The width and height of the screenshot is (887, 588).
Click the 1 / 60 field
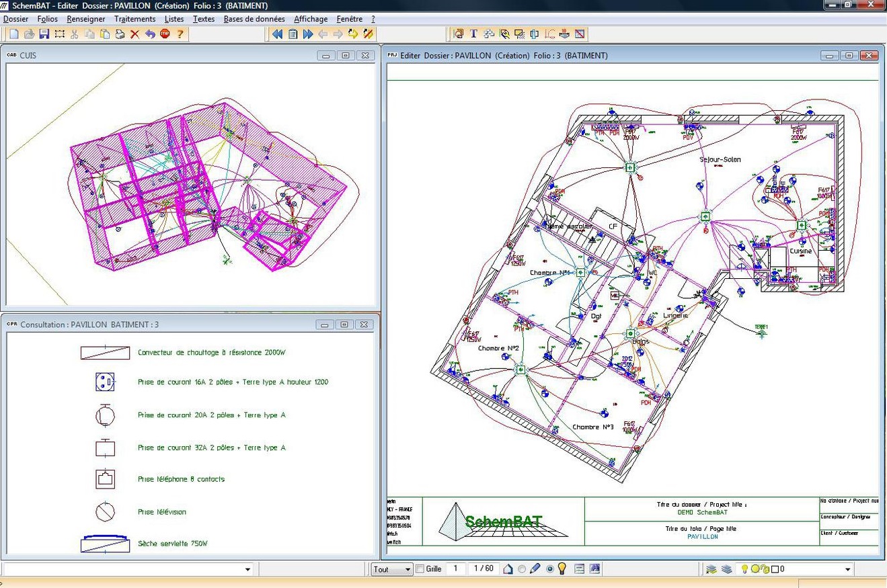click(x=484, y=569)
